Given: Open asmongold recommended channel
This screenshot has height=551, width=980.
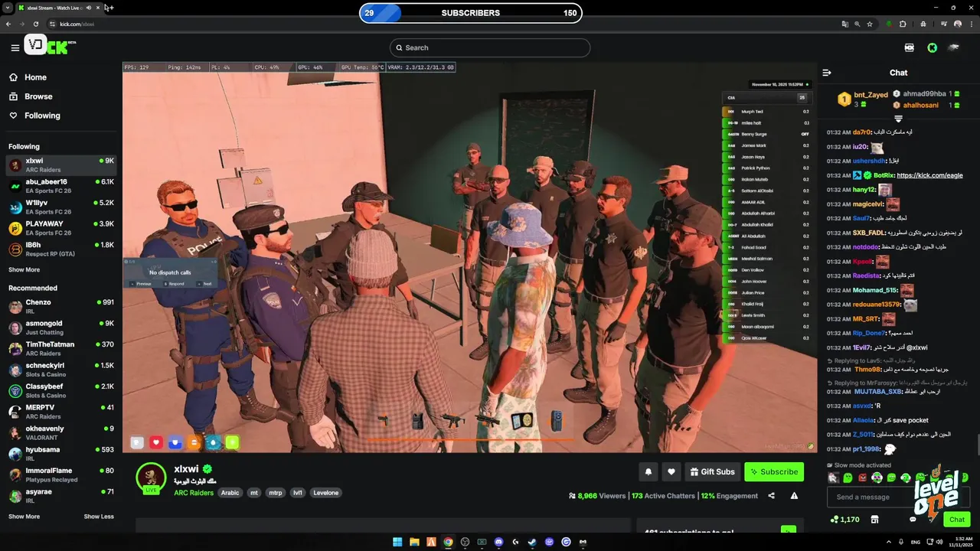Looking at the screenshot, I should click(x=61, y=328).
